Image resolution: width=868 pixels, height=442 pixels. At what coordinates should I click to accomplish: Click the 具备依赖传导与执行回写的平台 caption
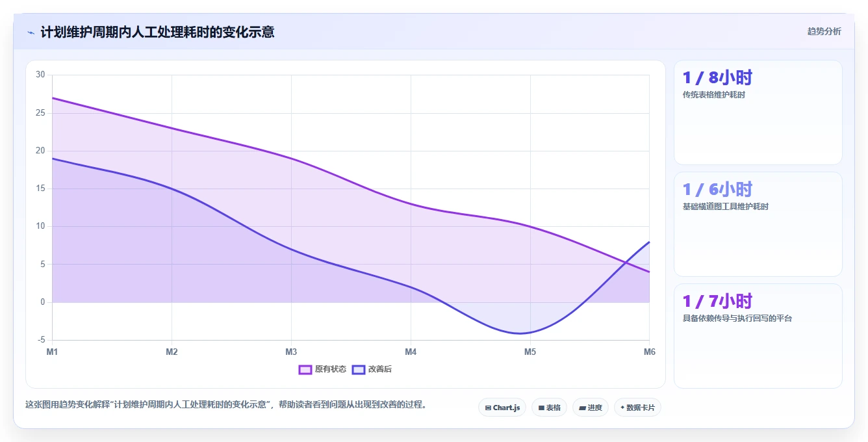[737, 318]
